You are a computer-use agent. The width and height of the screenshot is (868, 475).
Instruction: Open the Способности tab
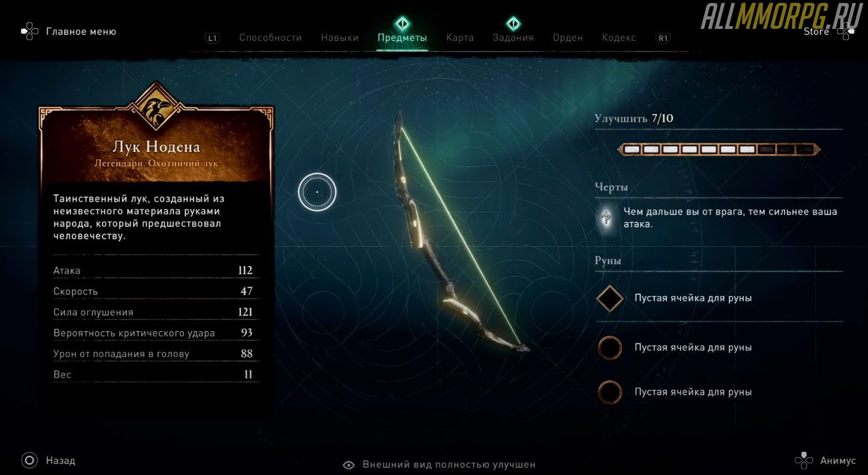pos(270,37)
